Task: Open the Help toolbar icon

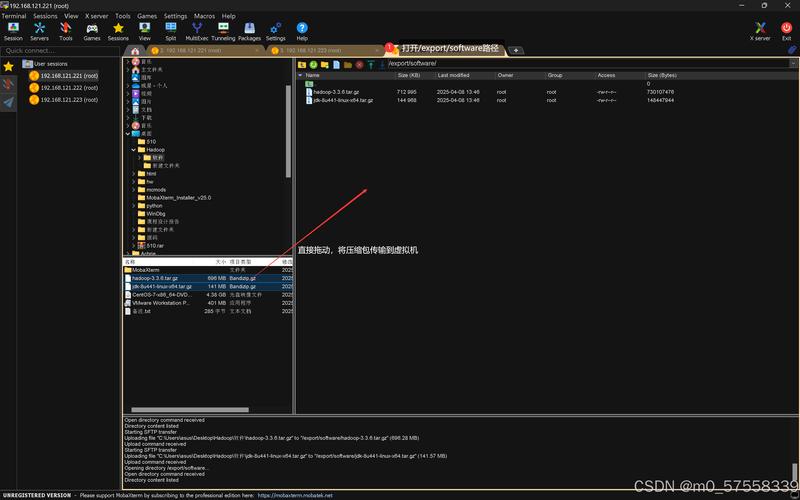Action: click(x=302, y=31)
